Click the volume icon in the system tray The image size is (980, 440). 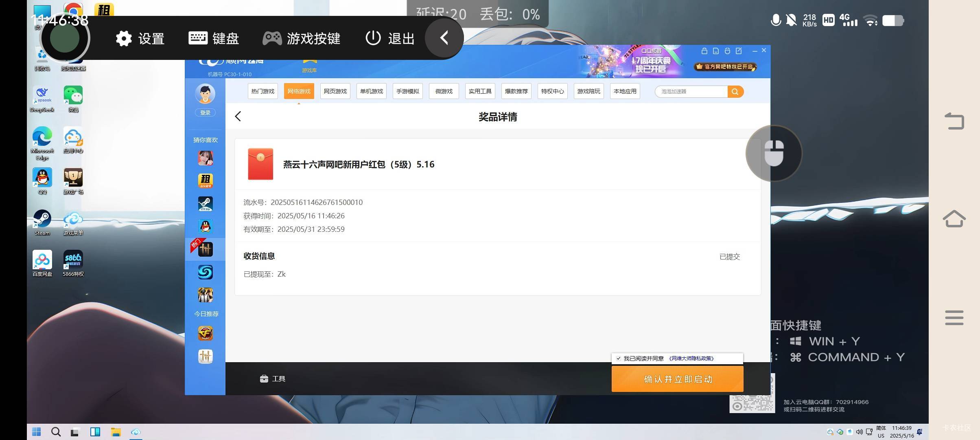[860, 432]
